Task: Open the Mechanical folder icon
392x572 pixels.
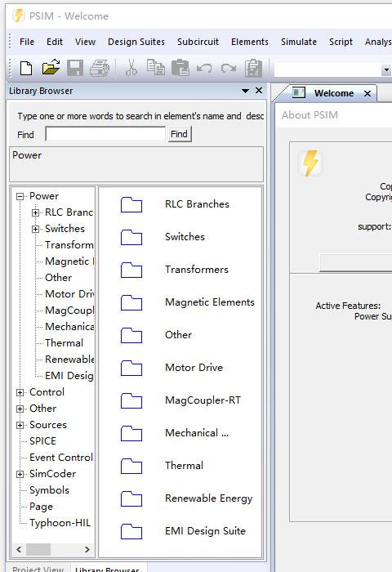Action: (x=131, y=433)
